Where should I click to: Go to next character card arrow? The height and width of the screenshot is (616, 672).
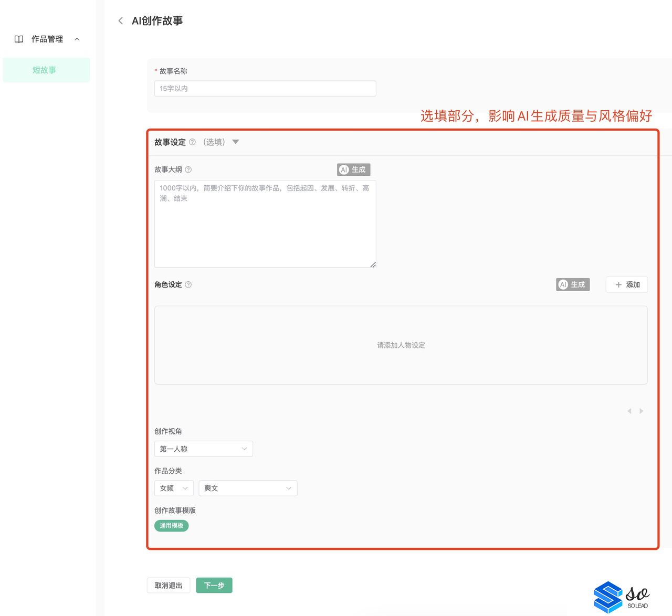pyautogui.click(x=641, y=411)
